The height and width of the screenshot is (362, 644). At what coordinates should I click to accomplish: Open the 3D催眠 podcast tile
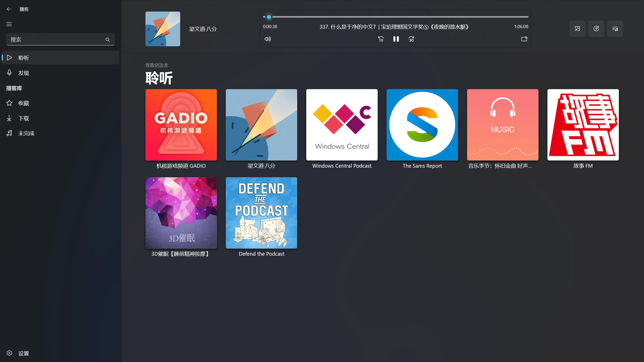181,217
